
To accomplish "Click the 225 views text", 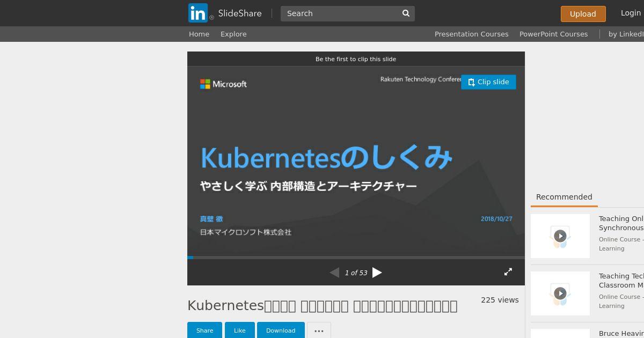I will coord(500,300).
